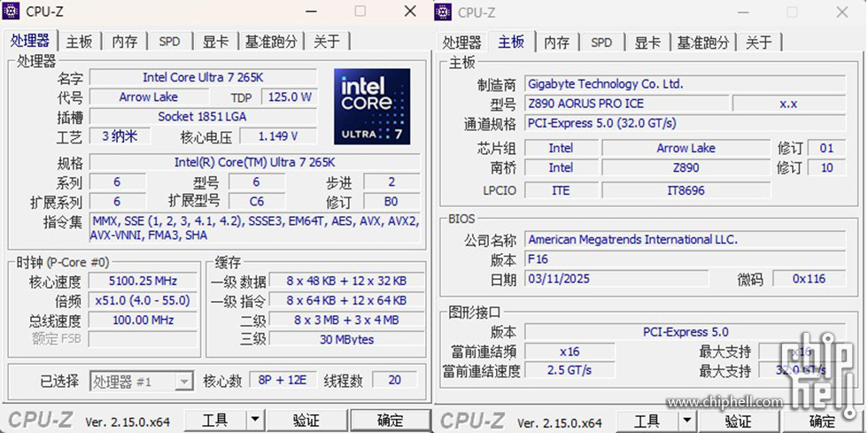Minimize the left CPU-Z window
Viewport: 868px width, 433px height.
point(312,12)
